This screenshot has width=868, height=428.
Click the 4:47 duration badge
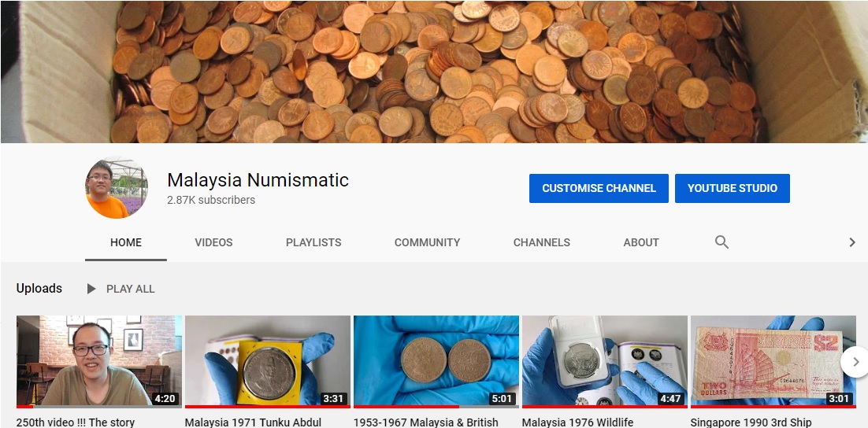tap(670, 398)
